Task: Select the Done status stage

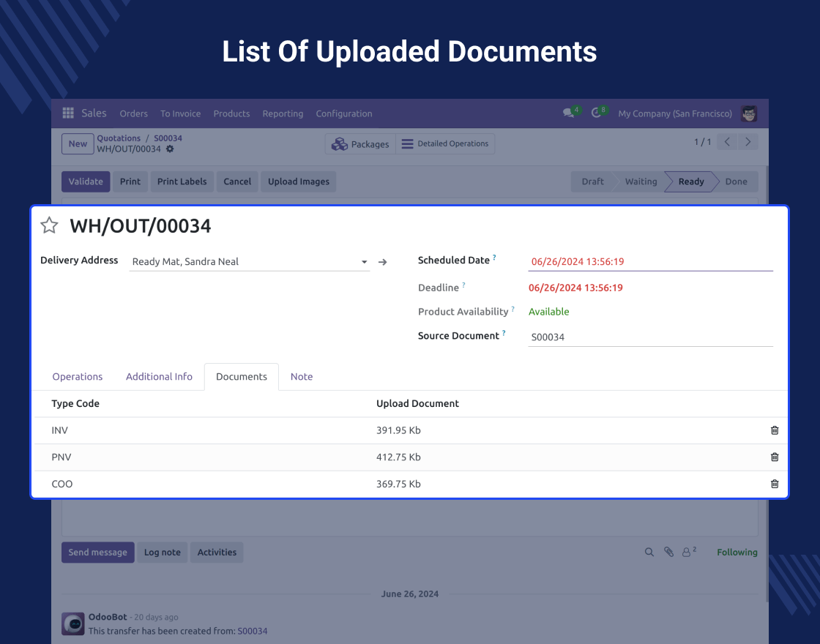Action: click(x=736, y=181)
